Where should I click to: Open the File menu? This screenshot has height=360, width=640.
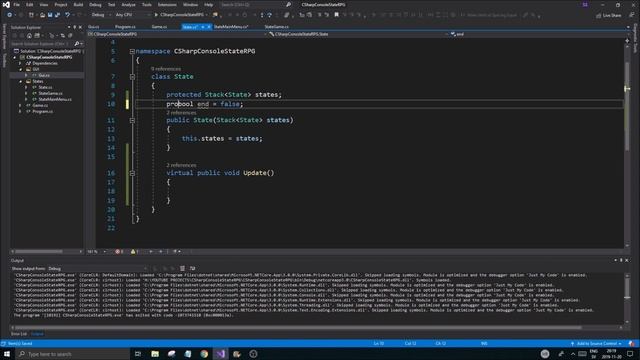[x=17, y=4]
